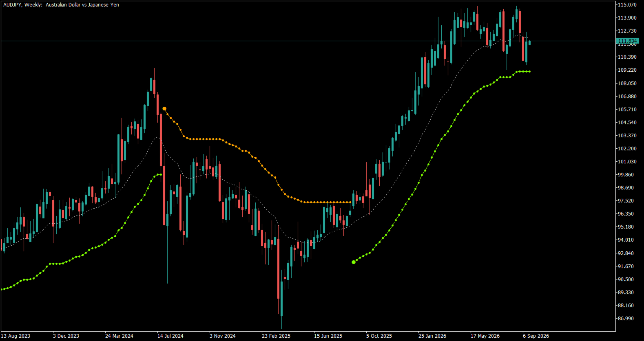Click the 3 Nov 2024 date label

click(x=223, y=336)
